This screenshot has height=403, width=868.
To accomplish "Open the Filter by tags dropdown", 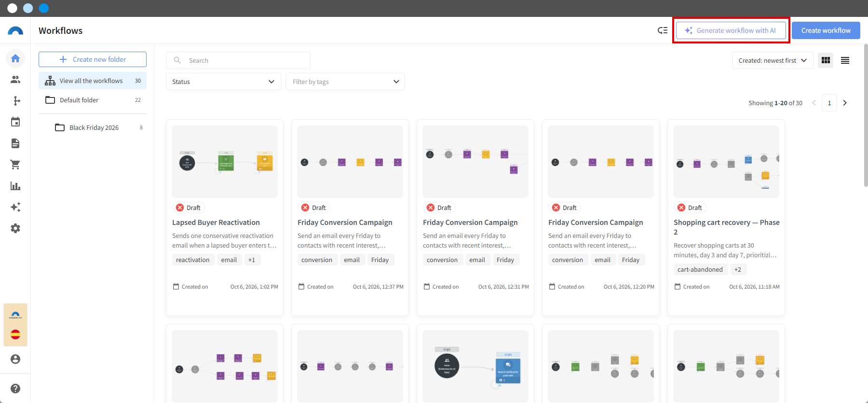I will point(345,82).
